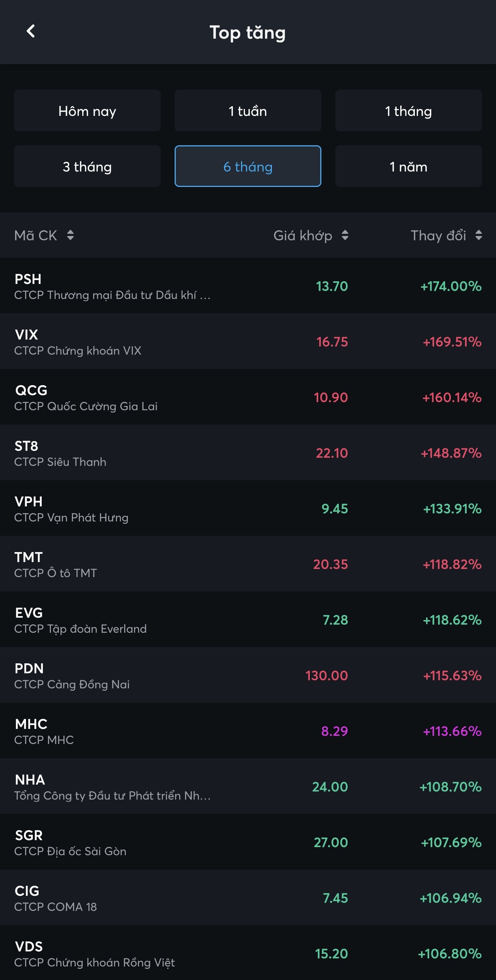Open the TMT Ô tô row
This screenshot has height=980, width=496.
pos(248,564)
